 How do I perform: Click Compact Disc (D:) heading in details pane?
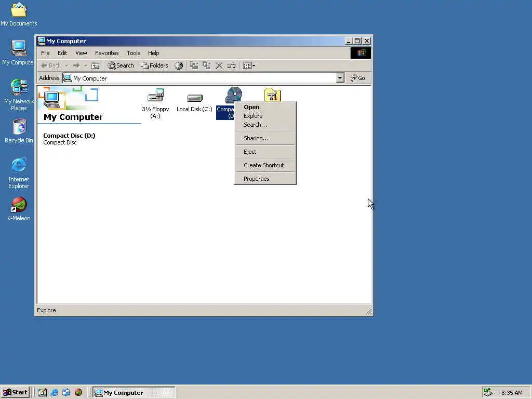click(69, 136)
